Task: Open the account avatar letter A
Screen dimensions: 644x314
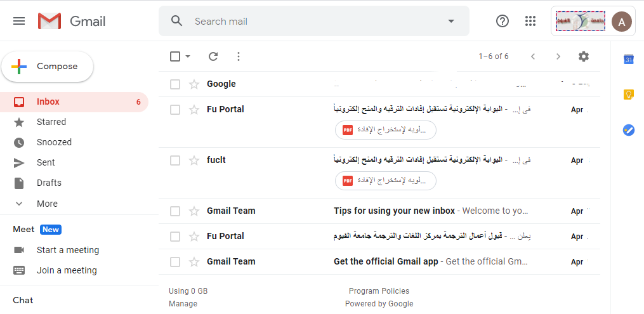Action: (621, 22)
